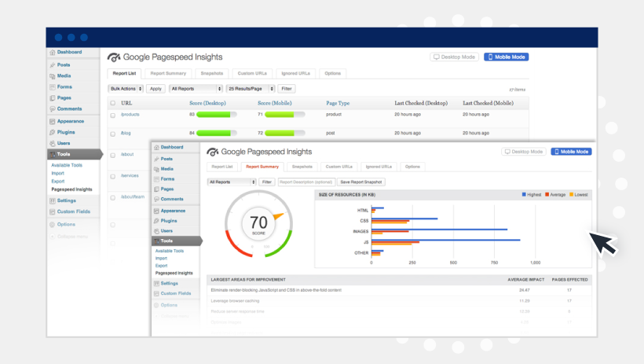This screenshot has height=364, width=644.
Task: Click the Dashboard home icon in back window sidebar
Action: pyautogui.click(x=52, y=53)
